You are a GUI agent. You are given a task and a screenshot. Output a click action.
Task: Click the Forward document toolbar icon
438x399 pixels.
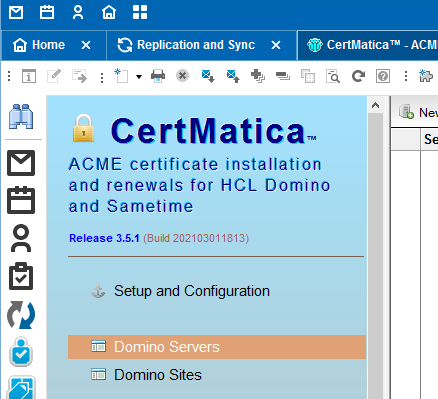[79, 76]
